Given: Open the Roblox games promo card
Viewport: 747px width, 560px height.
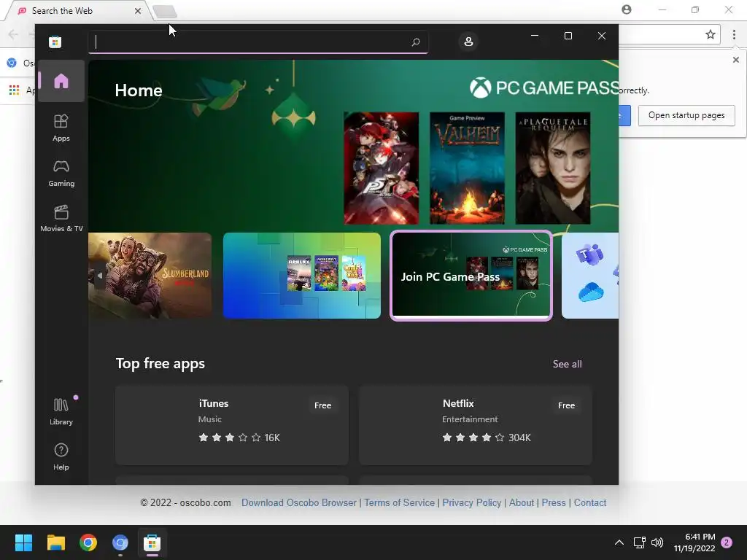Looking at the screenshot, I should pyautogui.click(x=301, y=276).
